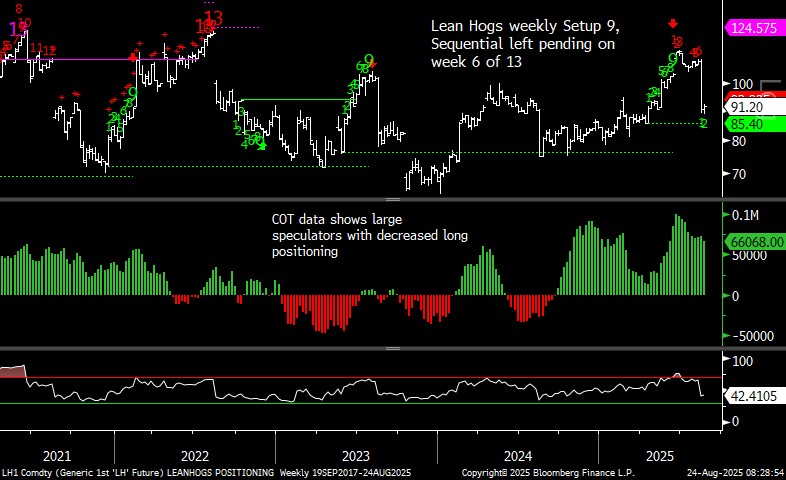Select the green 85.40 price level label
Image resolution: width=786 pixels, height=480 pixels.
click(747, 124)
